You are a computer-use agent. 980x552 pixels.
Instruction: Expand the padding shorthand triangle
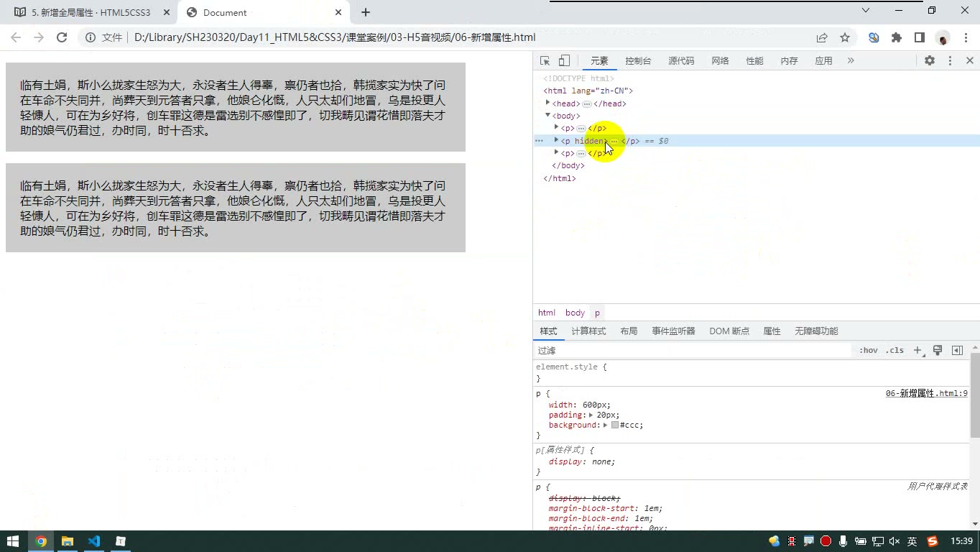[591, 415]
